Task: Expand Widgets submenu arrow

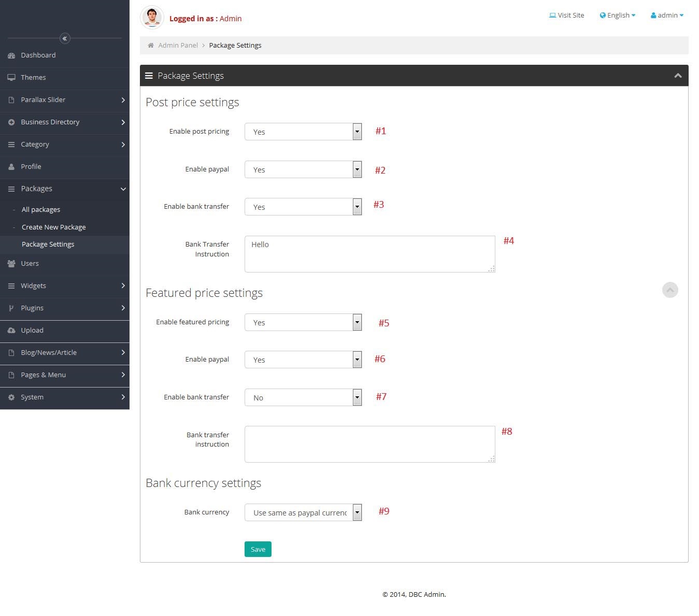Action: [x=123, y=286]
